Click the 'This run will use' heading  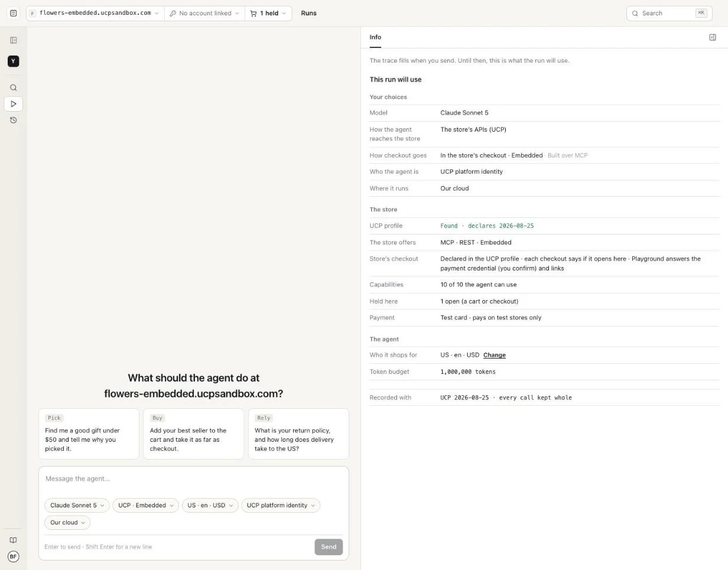click(395, 80)
